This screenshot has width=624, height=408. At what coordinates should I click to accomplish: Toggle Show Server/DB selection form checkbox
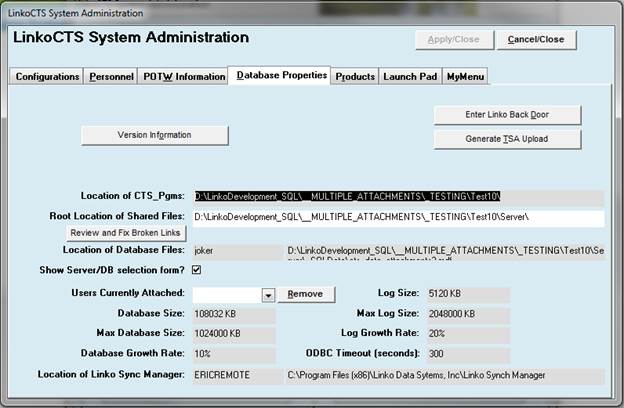(197, 270)
